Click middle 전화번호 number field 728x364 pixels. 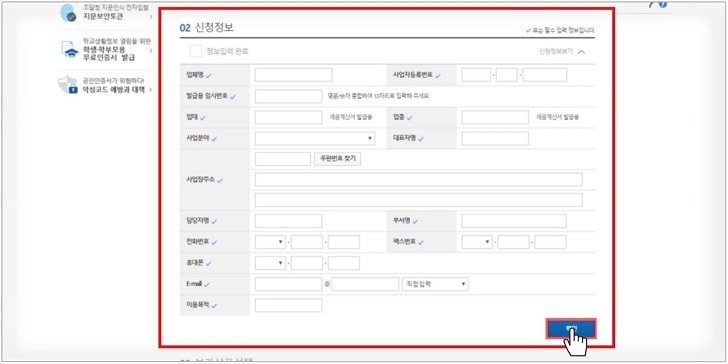[306, 242]
